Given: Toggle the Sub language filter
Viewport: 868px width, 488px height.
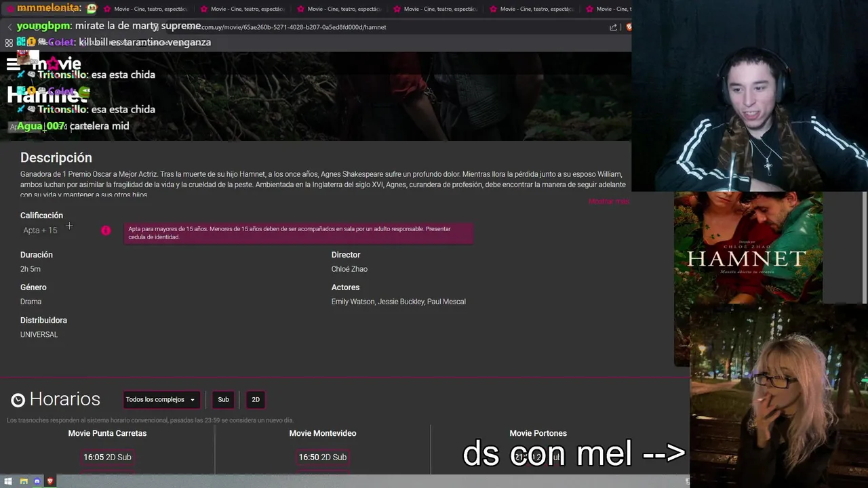Looking at the screenshot, I should tap(223, 399).
